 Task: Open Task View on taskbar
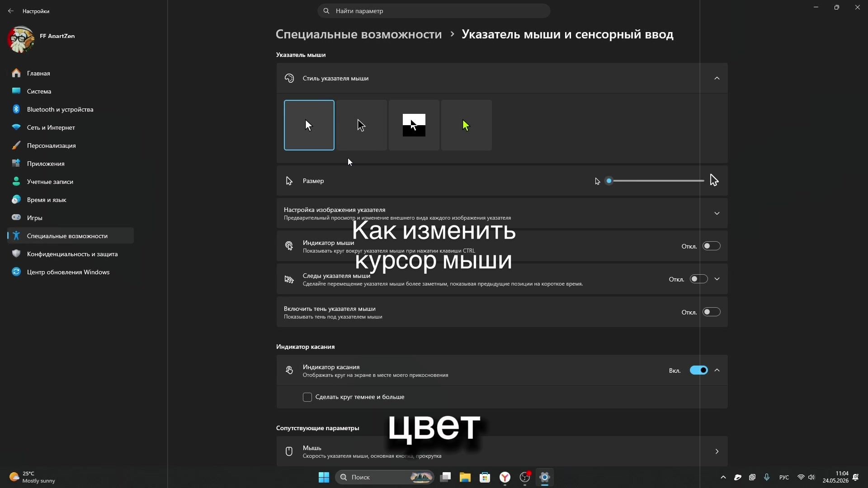click(446, 477)
